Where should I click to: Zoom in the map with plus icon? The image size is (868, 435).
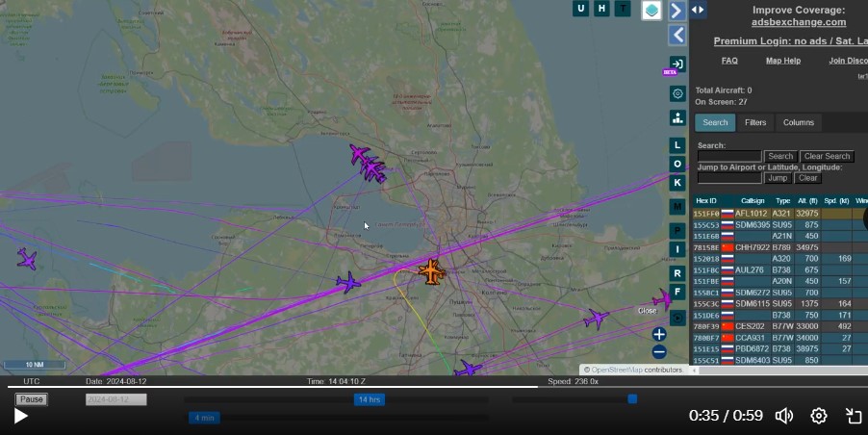tap(659, 334)
